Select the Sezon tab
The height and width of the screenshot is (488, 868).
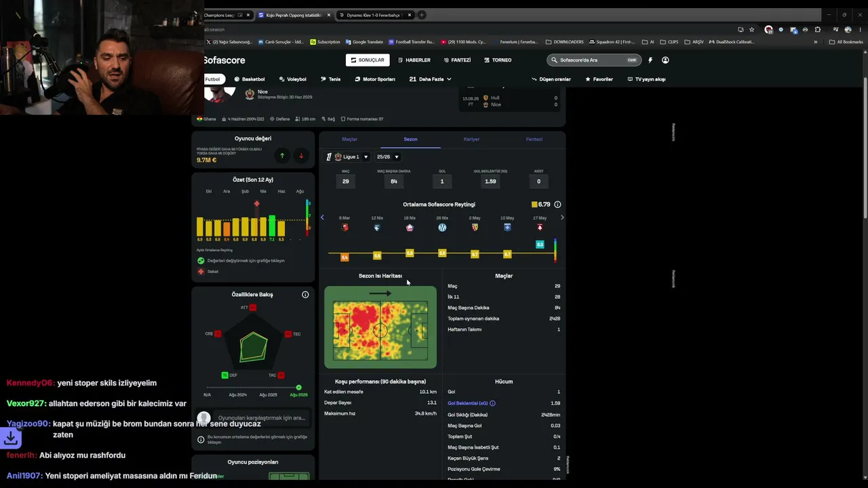(x=410, y=139)
